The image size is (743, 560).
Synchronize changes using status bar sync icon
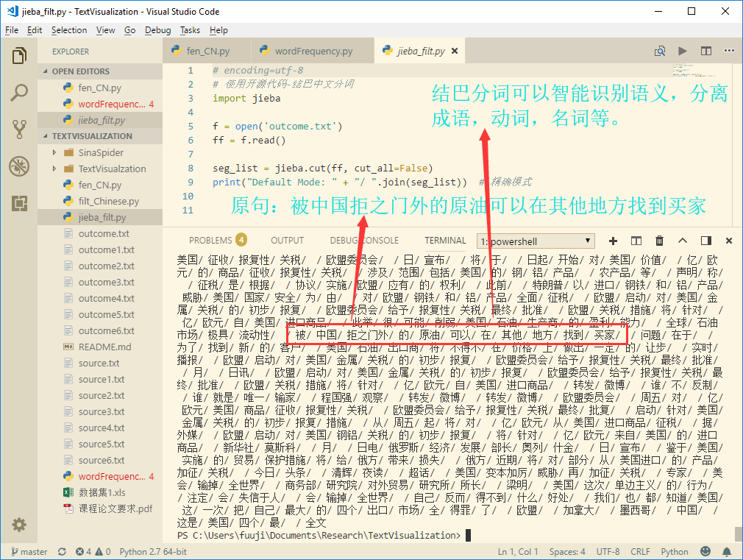point(62,552)
